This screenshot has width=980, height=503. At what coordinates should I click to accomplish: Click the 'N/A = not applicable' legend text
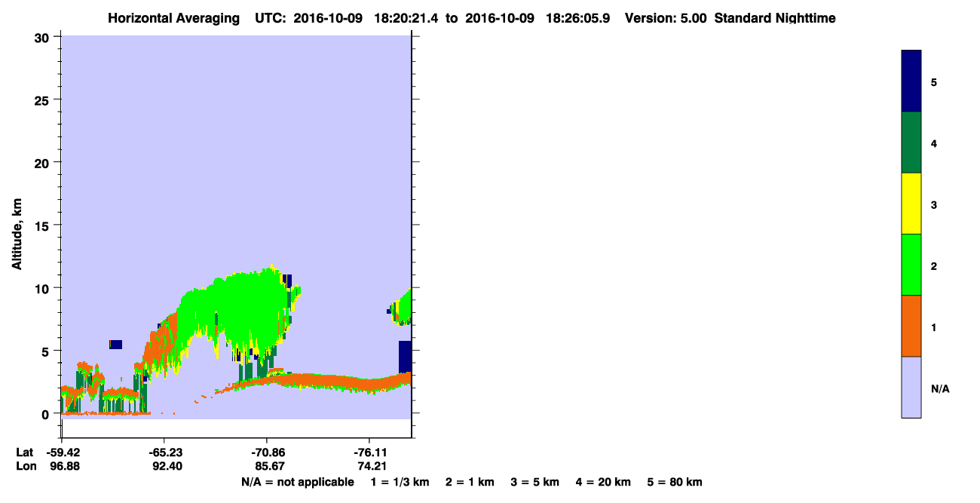297,482
